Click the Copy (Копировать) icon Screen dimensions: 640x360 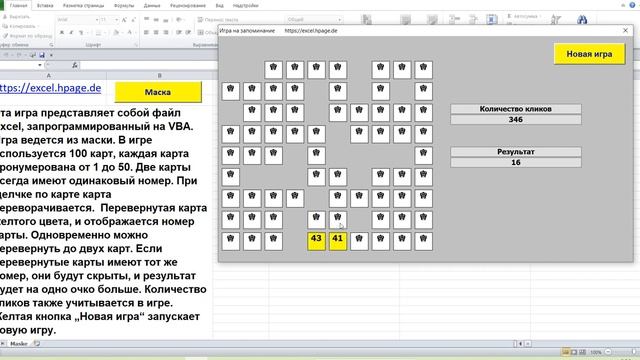pos(5,26)
